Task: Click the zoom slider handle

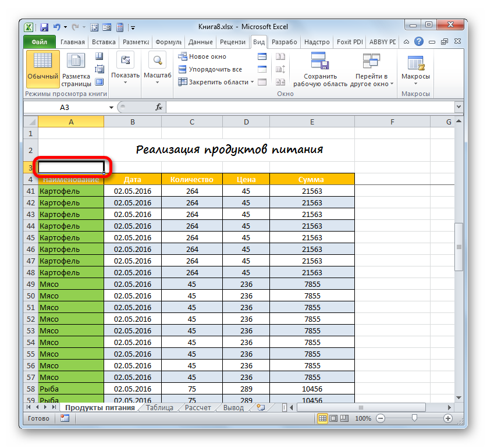Action: 414,418
